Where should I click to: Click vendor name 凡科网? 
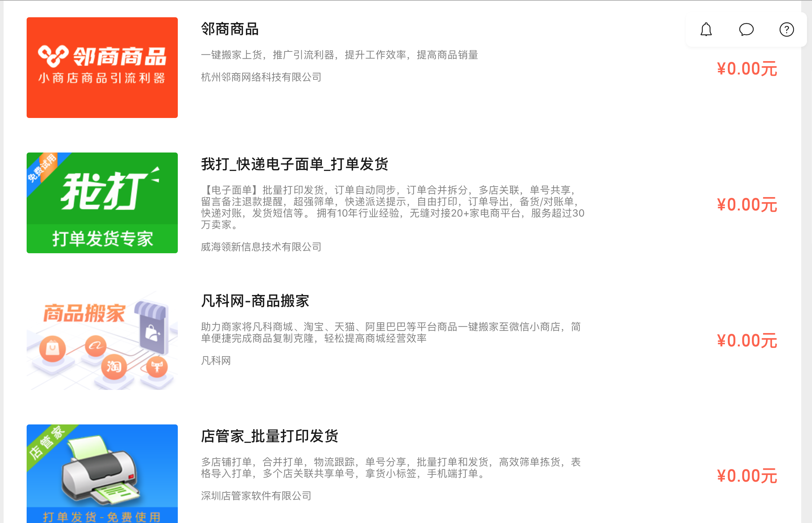[216, 360]
